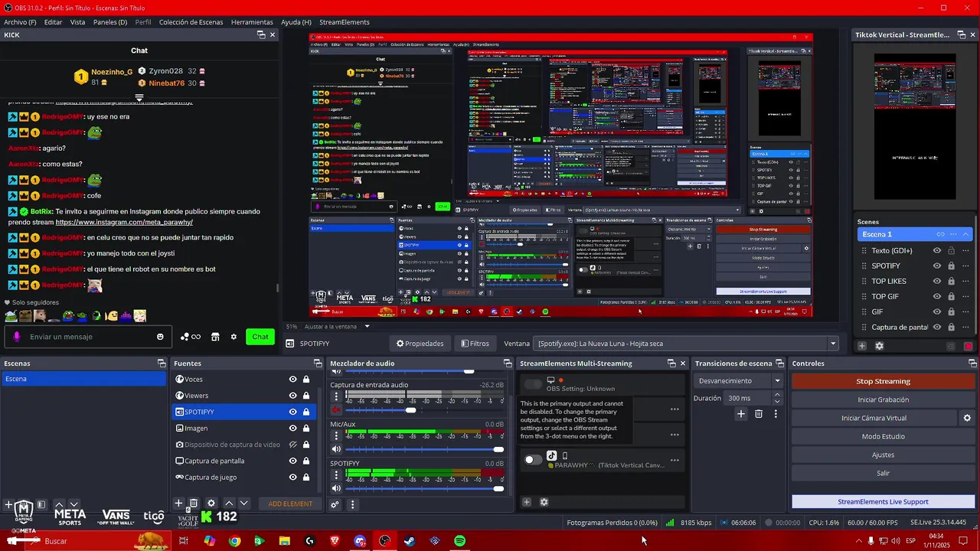Open Editar menu

(53, 22)
